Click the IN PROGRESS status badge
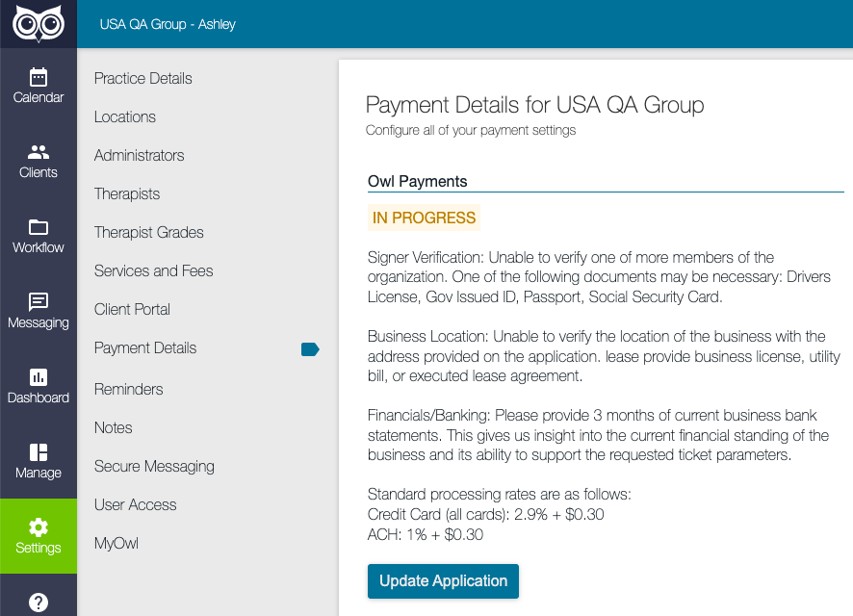The width and height of the screenshot is (853, 616). point(424,218)
